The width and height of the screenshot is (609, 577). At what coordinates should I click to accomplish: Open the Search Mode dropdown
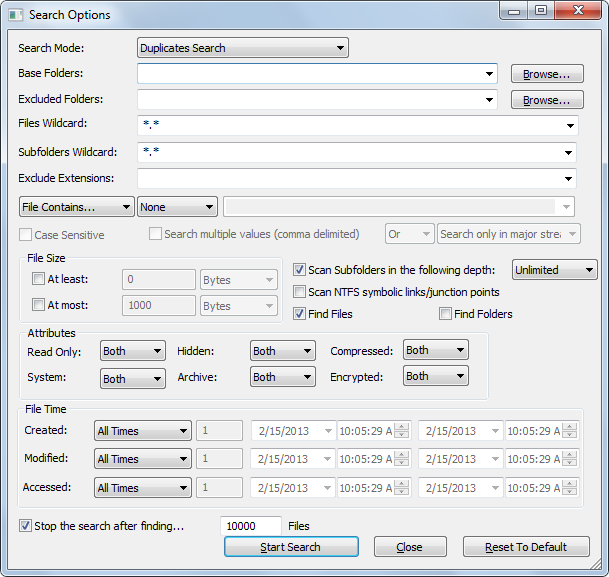(243, 48)
